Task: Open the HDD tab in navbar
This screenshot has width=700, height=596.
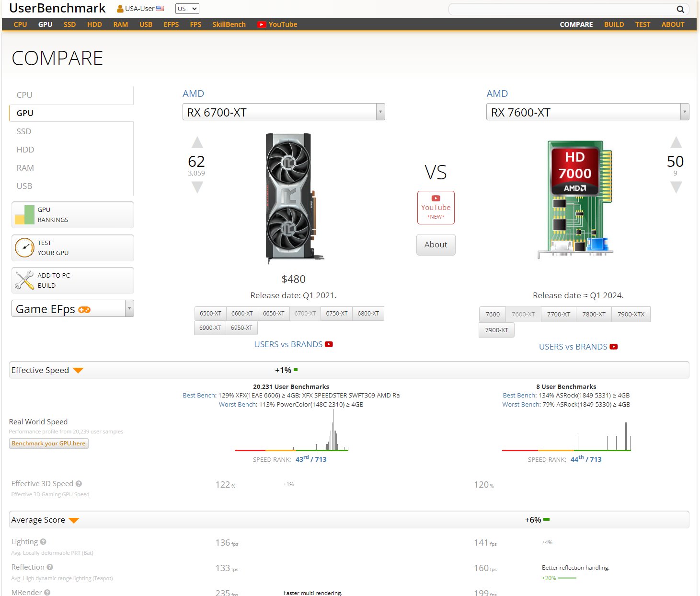Action: point(94,24)
